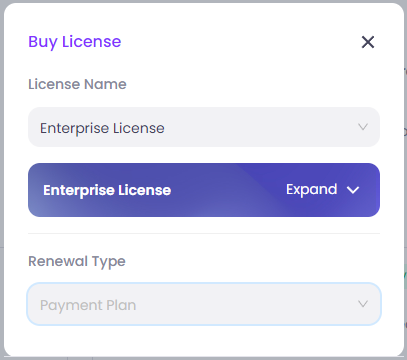Click the selected Enterprise License value text

point(102,128)
